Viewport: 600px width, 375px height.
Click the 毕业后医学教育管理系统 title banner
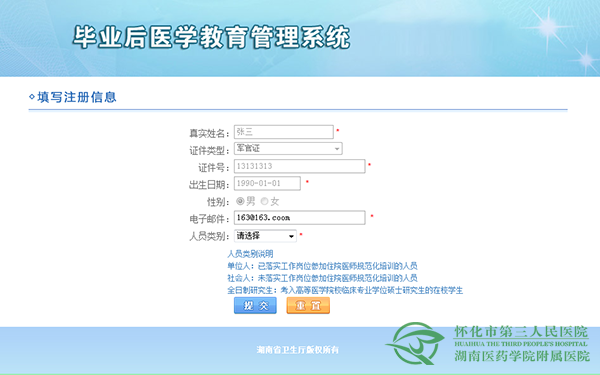[x=211, y=38]
